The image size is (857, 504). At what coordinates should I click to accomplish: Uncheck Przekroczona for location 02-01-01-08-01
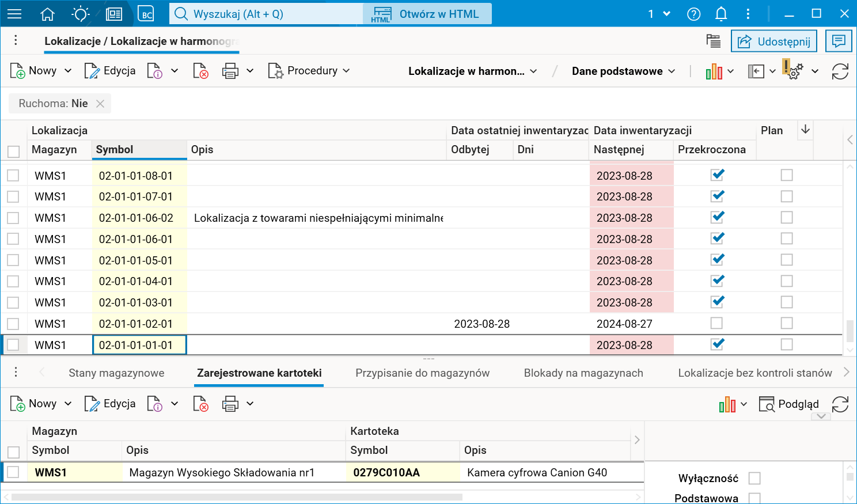pos(716,175)
